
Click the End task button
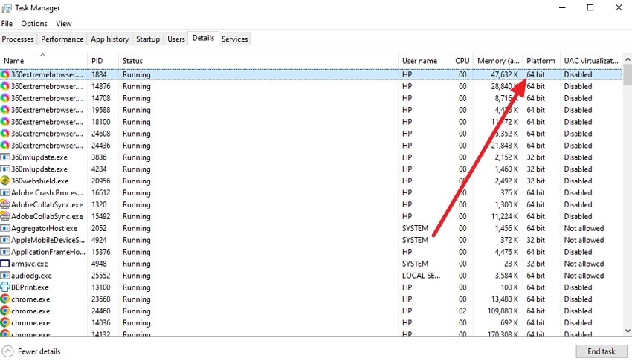tap(602, 351)
